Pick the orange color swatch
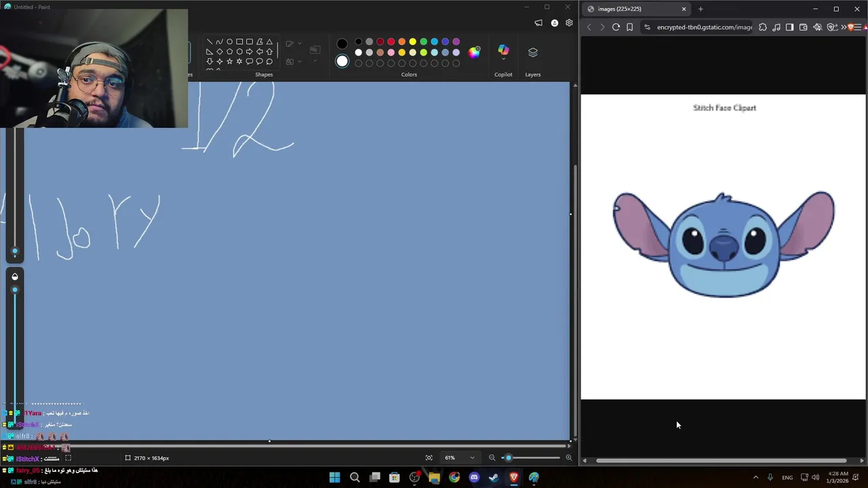 point(401,42)
